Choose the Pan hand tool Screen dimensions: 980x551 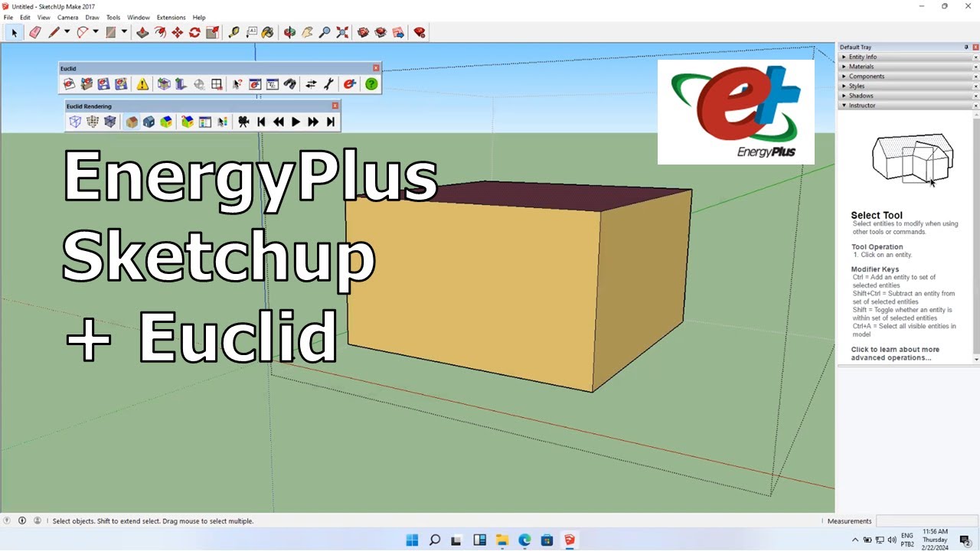[x=307, y=32]
